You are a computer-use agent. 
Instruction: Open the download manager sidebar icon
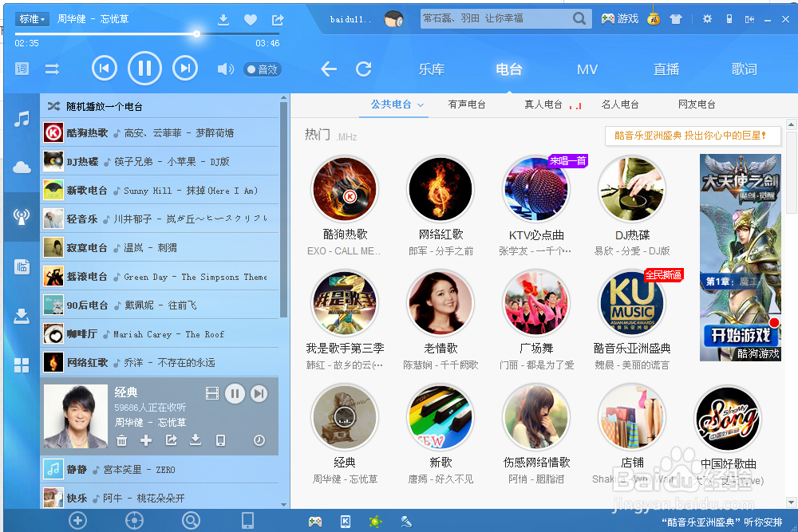pos(22,316)
